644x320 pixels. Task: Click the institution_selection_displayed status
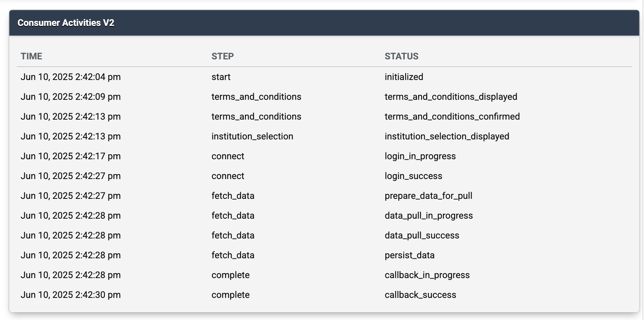[447, 136]
